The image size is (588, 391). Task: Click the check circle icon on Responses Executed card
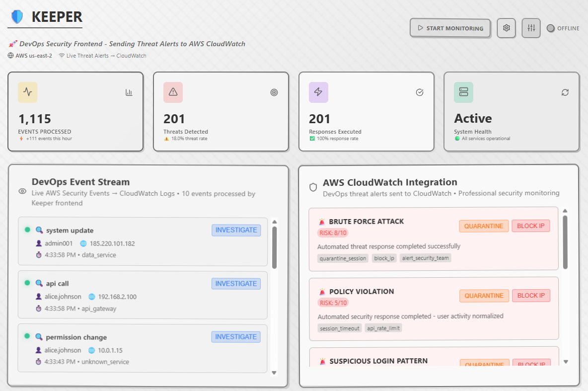[420, 92]
